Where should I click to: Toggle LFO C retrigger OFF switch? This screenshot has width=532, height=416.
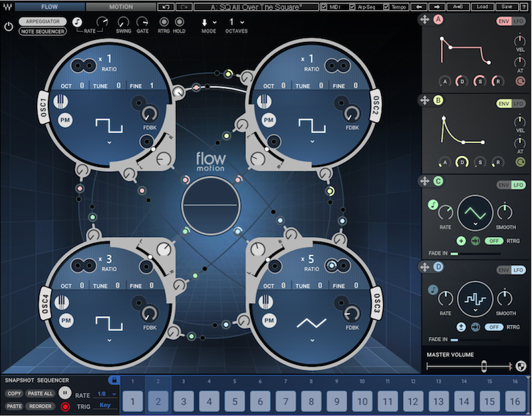pyautogui.click(x=493, y=241)
